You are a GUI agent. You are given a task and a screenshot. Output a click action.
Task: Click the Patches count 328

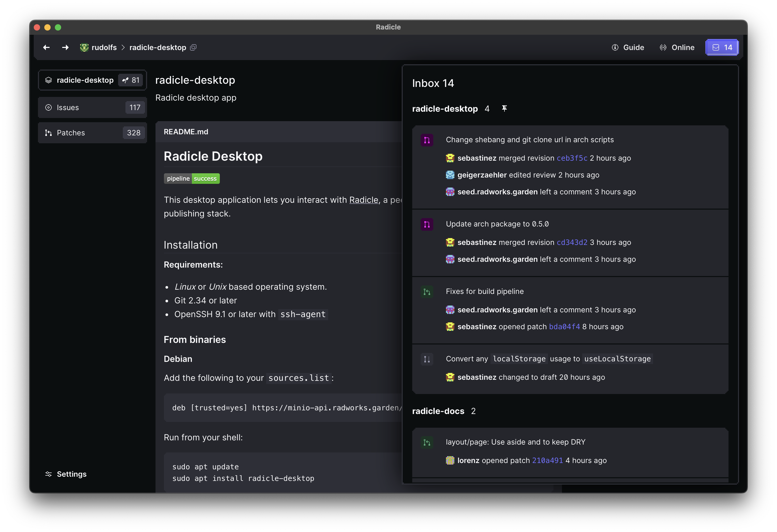point(134,133)
